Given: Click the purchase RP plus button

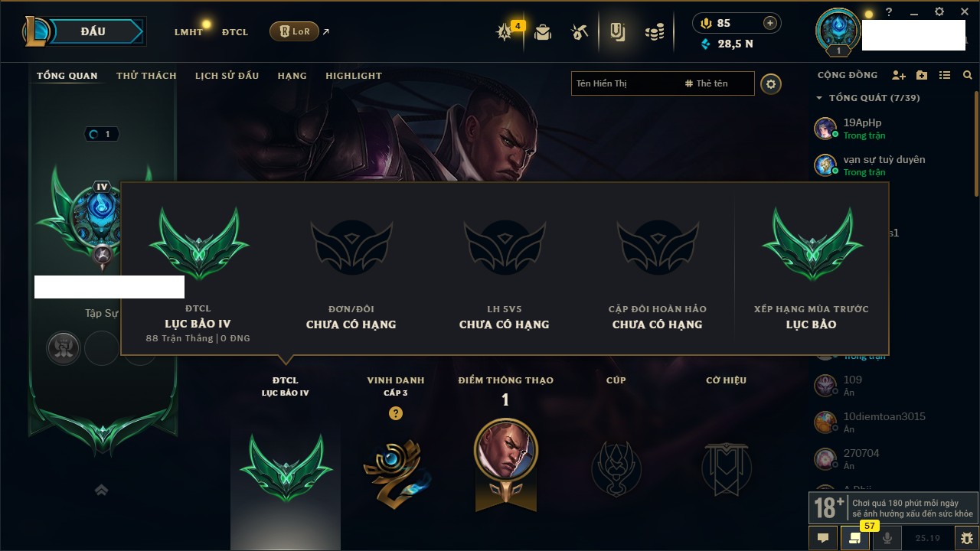Looking at the screenshot, I should pyautogui.click(x=770, y=23).
